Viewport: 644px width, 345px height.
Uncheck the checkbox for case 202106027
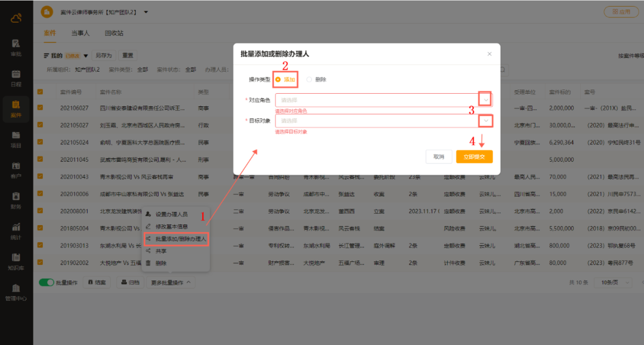tap(40, 108)
